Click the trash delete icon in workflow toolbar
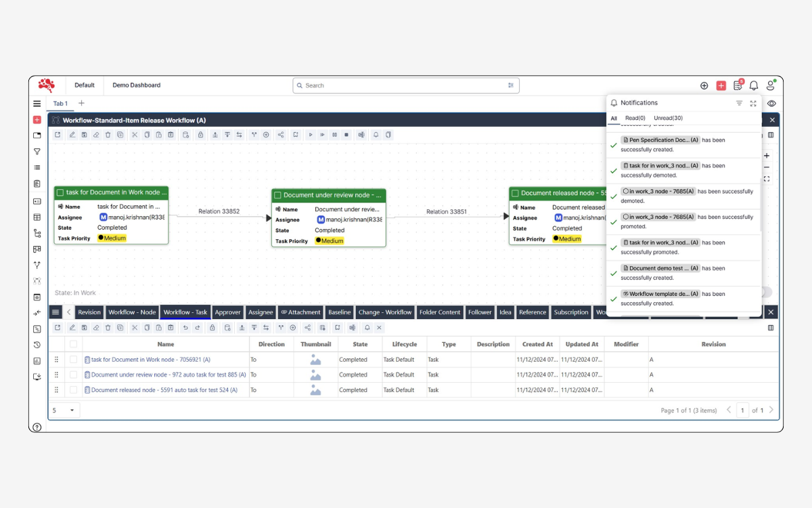The width and height of the screenshot is (812, 508). 108,135
